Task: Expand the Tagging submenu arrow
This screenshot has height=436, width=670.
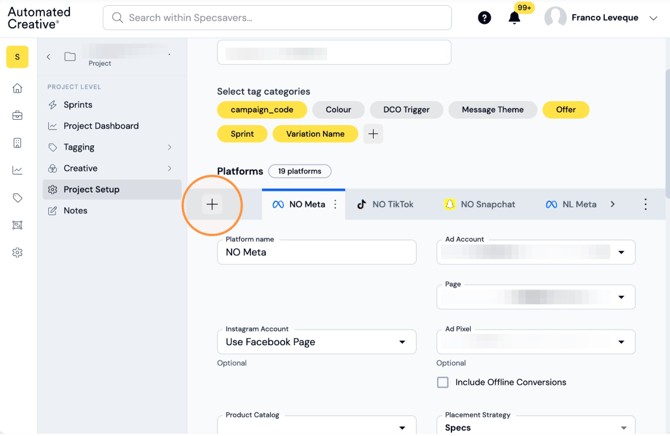Action: point(170,147)
